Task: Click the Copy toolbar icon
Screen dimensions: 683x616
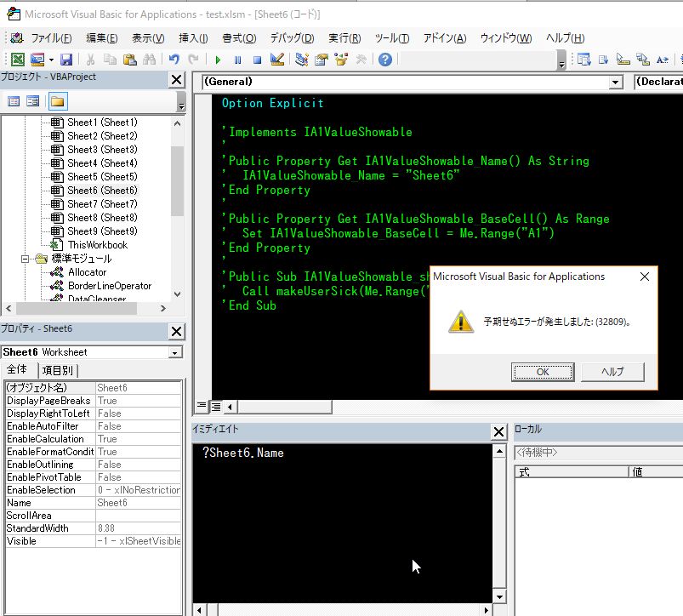Action: tap(110, 59)
